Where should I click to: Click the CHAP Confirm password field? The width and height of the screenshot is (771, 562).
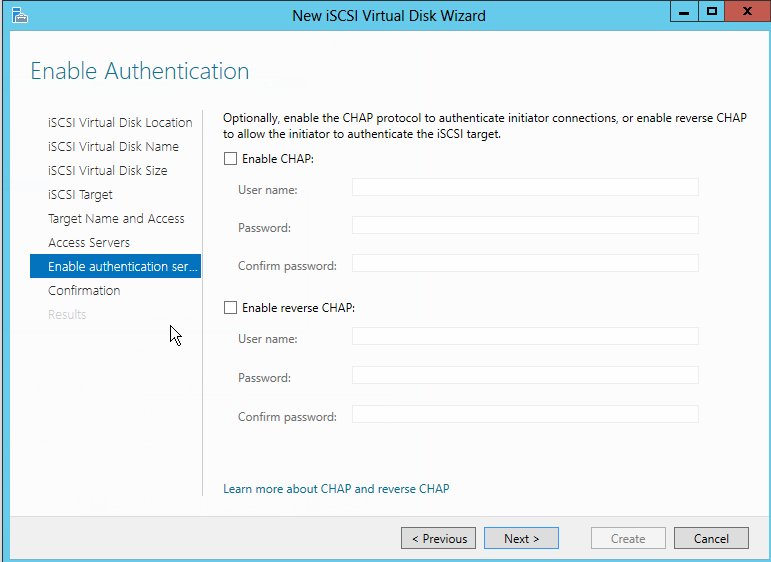pyautogui.click(x=525, y=264)
